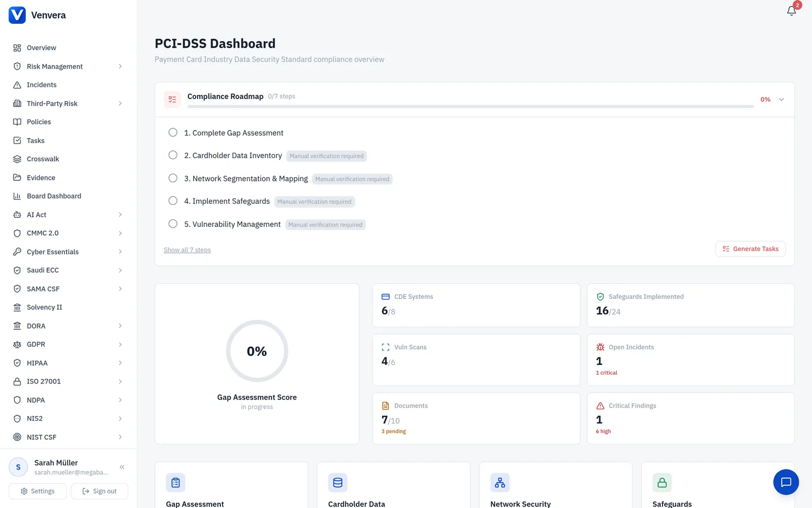
Task: Click the Safeguards Implemented shield icon
Action: point(600,297)
